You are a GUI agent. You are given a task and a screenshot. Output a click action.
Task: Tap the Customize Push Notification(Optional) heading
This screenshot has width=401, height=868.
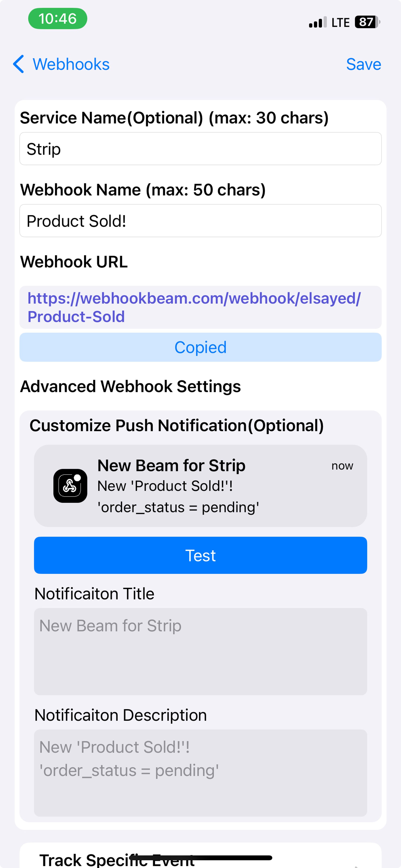(x=177, y=425)
